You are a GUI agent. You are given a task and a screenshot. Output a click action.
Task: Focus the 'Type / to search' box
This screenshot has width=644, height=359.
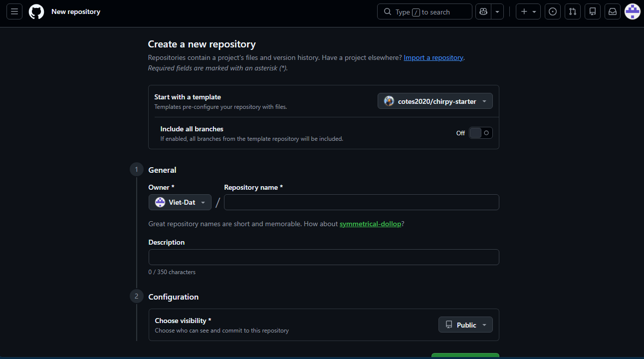click(425, 11)
